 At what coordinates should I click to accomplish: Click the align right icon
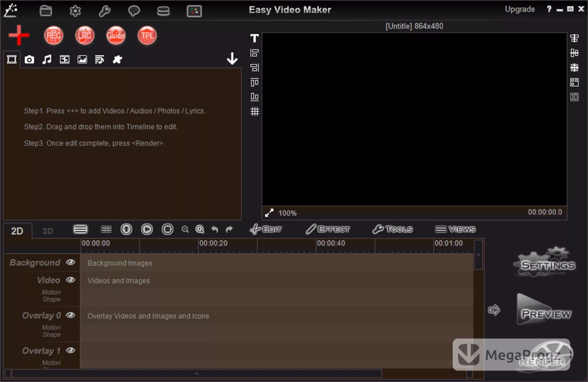tap(254, 68)
